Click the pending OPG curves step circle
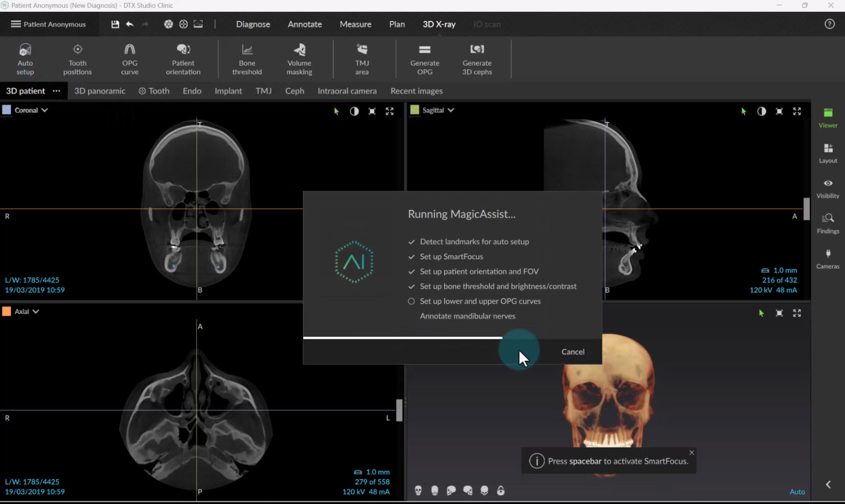This screenshot has width=845, height=504. tap(411, 301)
